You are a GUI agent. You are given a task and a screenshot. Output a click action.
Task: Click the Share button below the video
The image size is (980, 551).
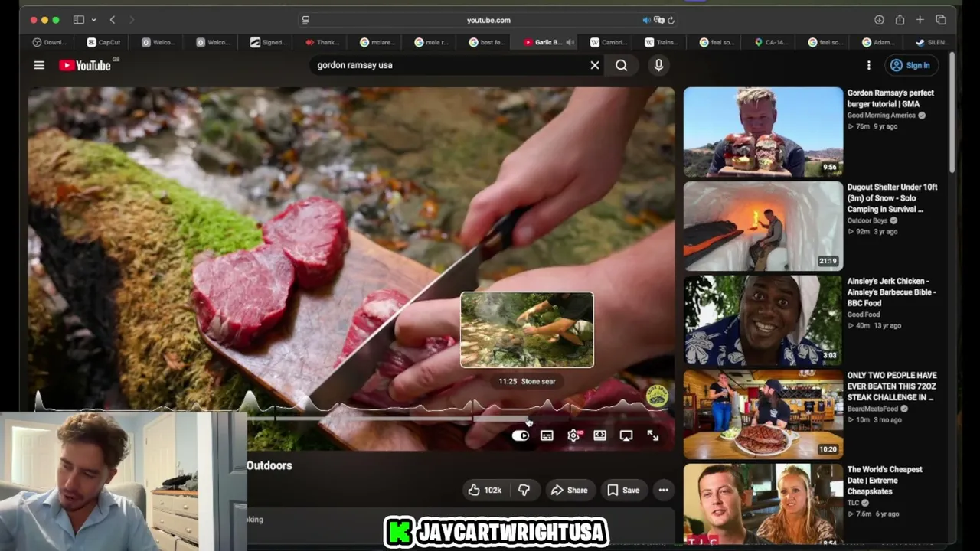click(x=569, y=490)
